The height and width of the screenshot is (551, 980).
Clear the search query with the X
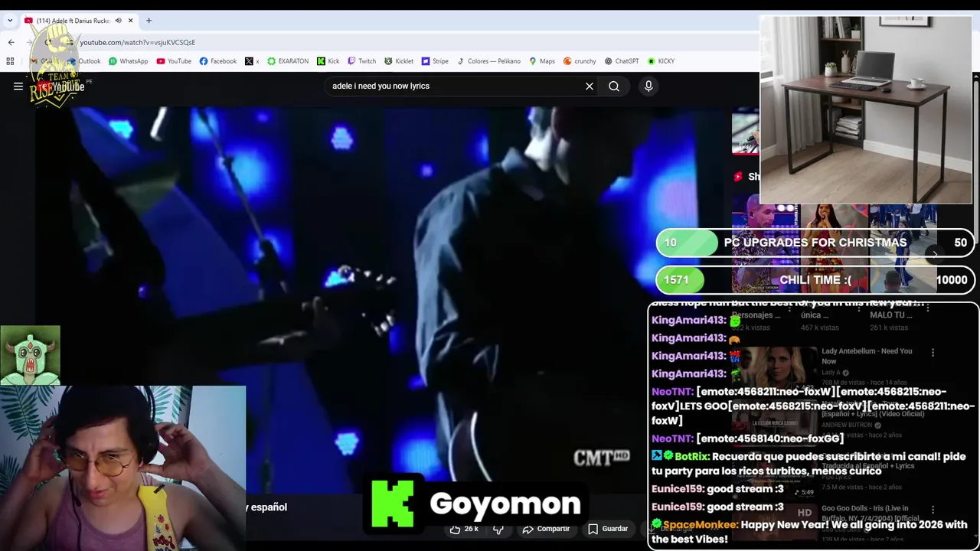(590, 86)
